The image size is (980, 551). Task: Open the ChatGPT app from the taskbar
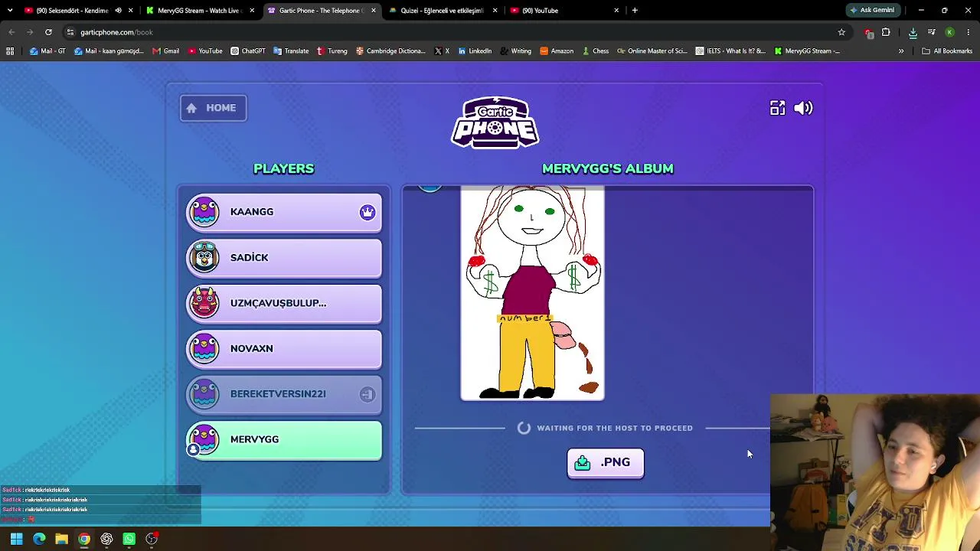[x=106, y=539]
